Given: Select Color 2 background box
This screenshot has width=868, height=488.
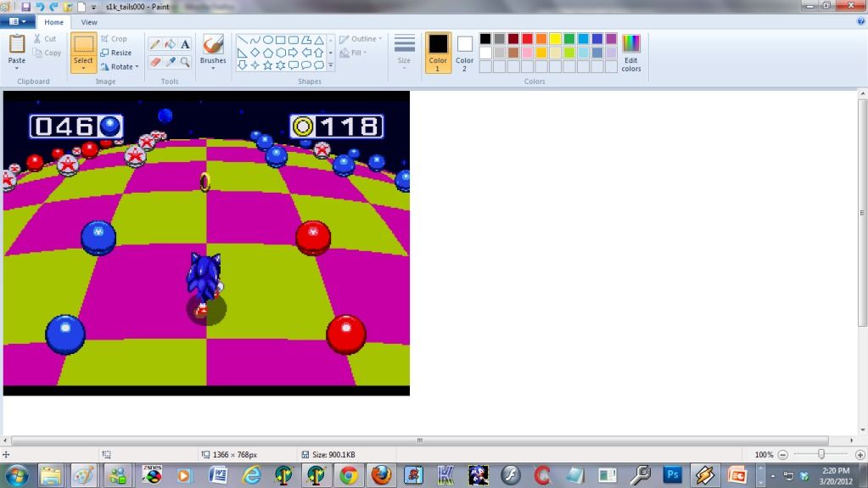Looking at the screenshot, I should point(464,53).
